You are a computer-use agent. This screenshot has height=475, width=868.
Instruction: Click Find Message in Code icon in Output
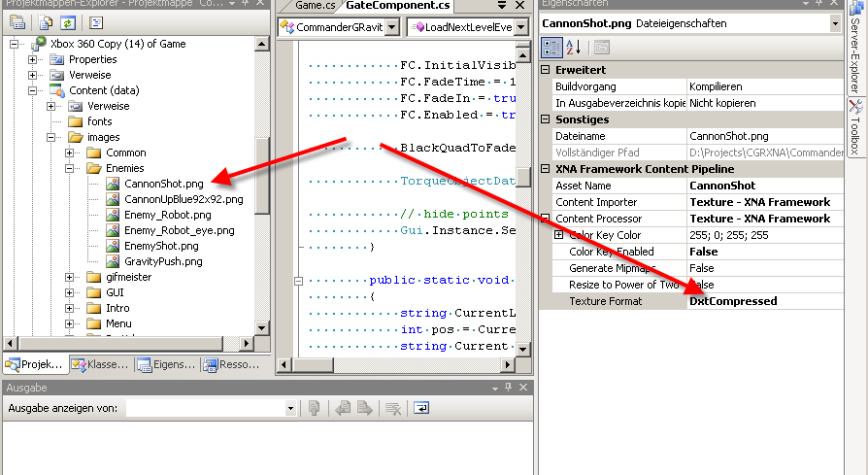tap(314, 409)
